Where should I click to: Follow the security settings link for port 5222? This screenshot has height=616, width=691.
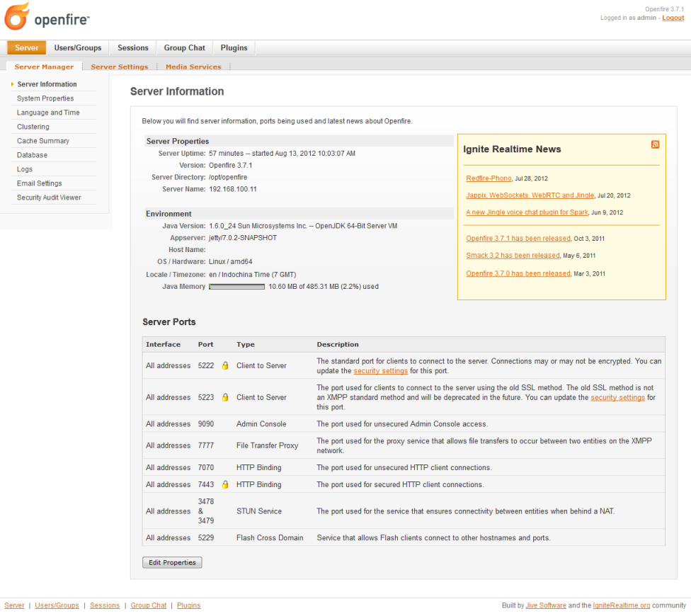[380, 370]
